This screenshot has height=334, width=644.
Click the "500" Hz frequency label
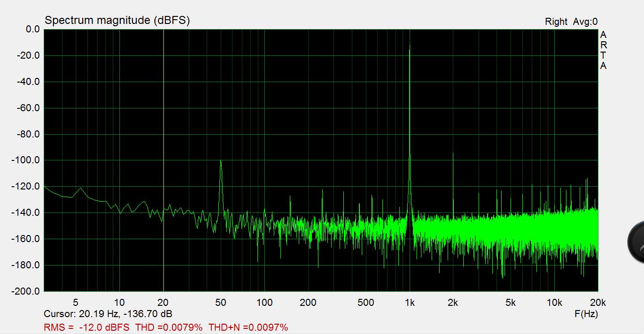(366, 303)
